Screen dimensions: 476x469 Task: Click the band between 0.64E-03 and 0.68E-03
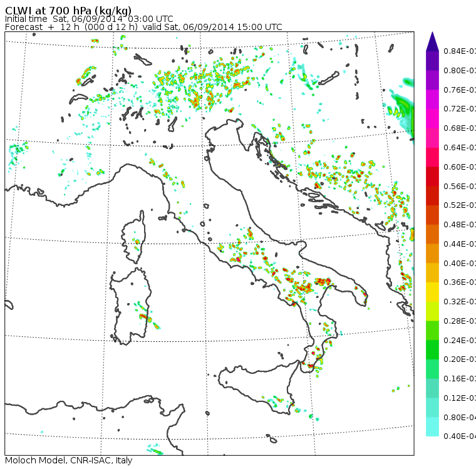point(432,138)
